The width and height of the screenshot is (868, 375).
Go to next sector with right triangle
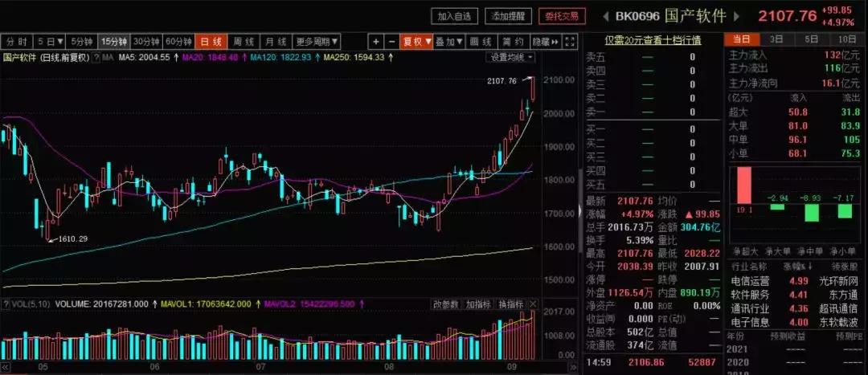(737, 16)
